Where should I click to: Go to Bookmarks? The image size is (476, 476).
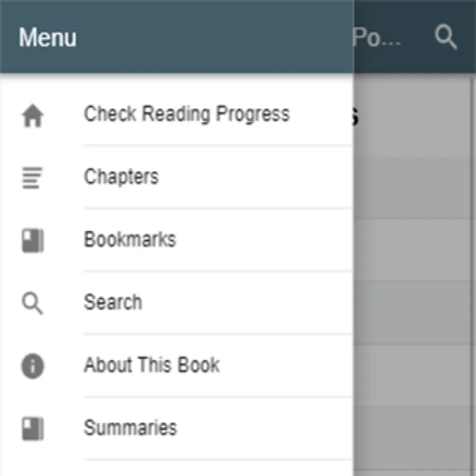click(130, 240)
